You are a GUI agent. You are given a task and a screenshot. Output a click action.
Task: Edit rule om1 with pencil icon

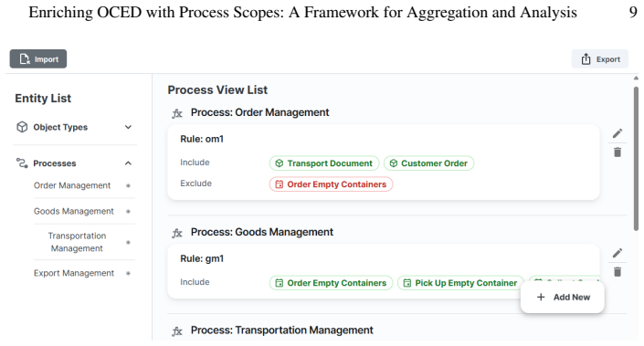tap(618, 133)
